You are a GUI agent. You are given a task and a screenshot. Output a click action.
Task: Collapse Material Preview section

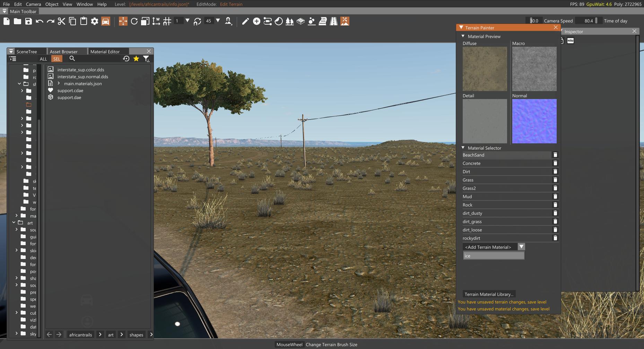pos(463,36)
